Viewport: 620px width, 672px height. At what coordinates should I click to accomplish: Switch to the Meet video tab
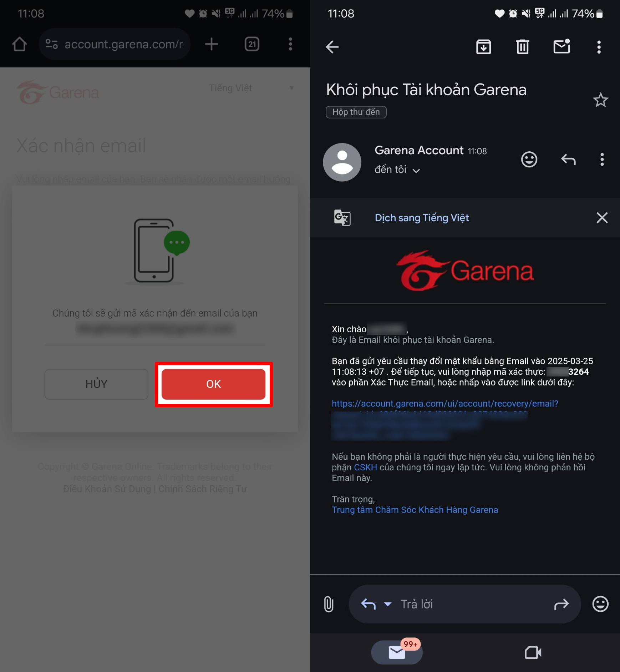pos(533,653)
